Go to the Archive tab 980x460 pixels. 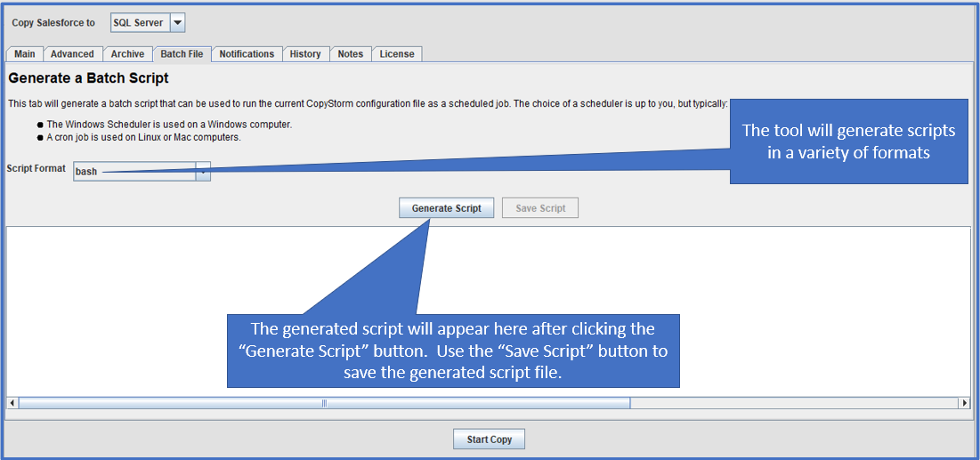tap(127, 54)
